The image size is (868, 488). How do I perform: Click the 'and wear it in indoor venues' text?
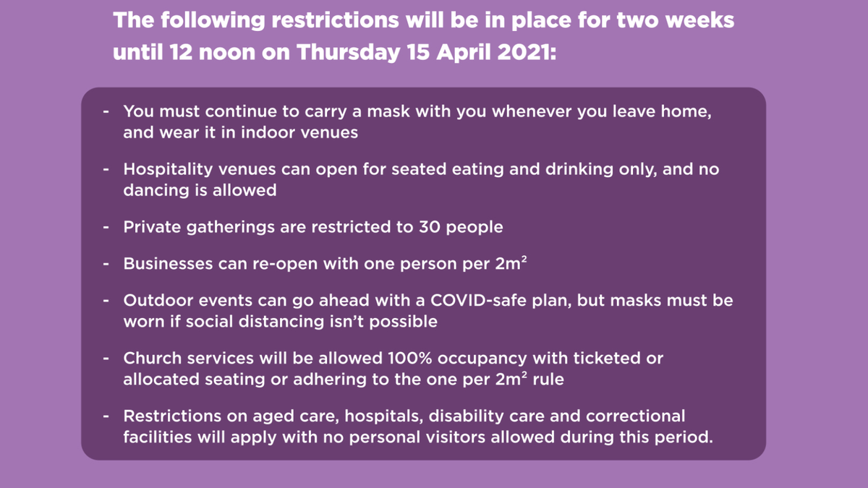pos(241,132)
